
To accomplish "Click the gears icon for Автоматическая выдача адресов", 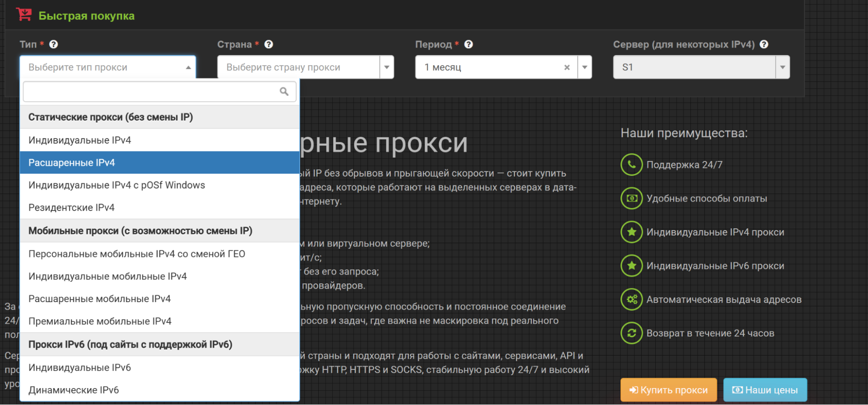I will [631, 300].
